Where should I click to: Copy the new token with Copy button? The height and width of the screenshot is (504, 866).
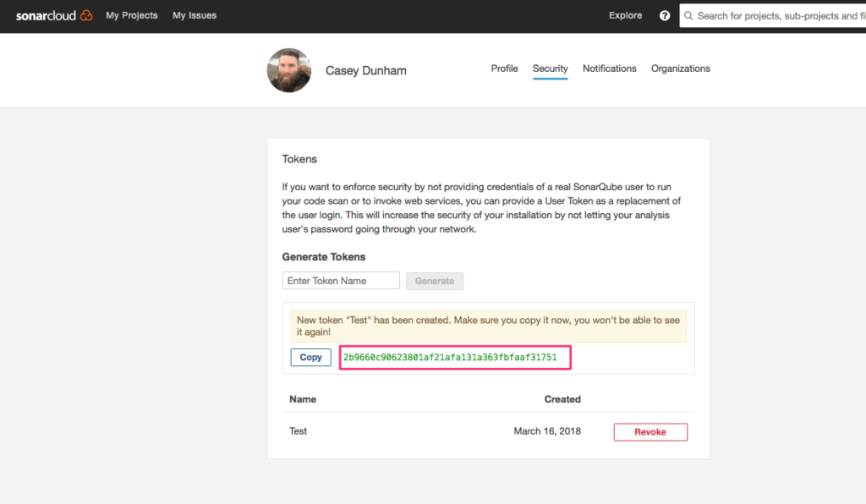(310, 357)
